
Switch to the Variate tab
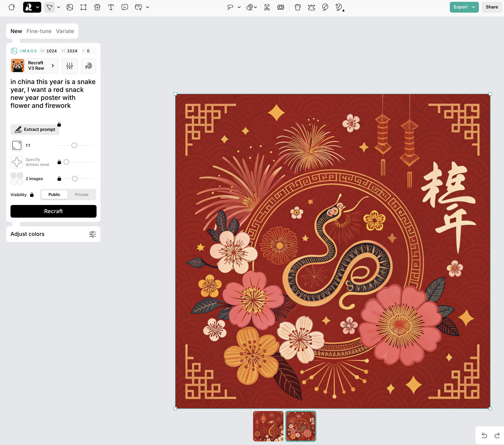point(65,31)
